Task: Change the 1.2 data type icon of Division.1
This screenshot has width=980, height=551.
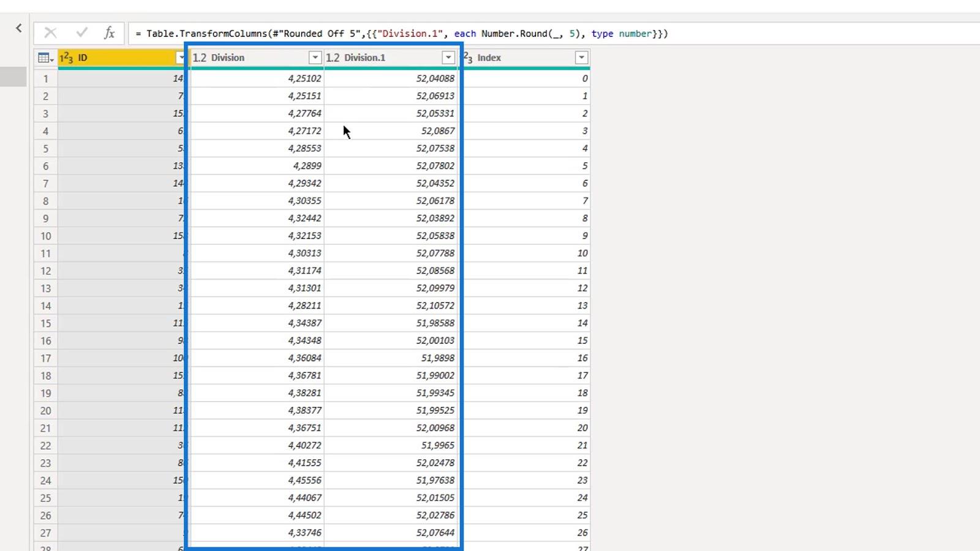Action: coord(333,58)
